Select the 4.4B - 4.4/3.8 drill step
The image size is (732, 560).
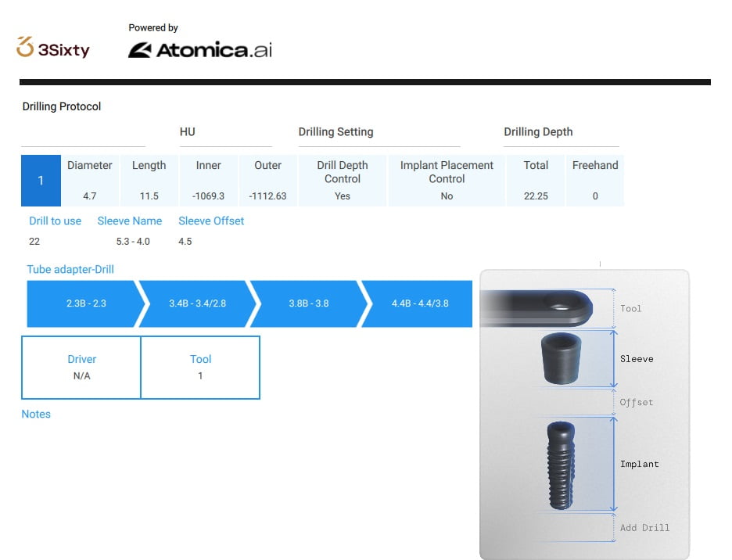point(420,303)
